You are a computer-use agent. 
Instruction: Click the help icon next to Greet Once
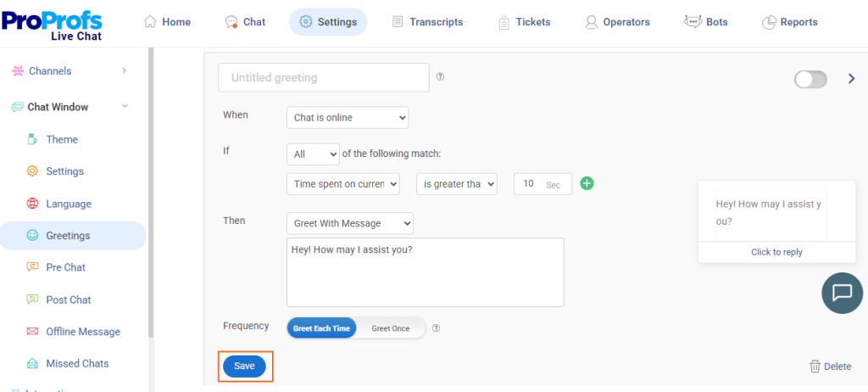(x=437, y=328)
